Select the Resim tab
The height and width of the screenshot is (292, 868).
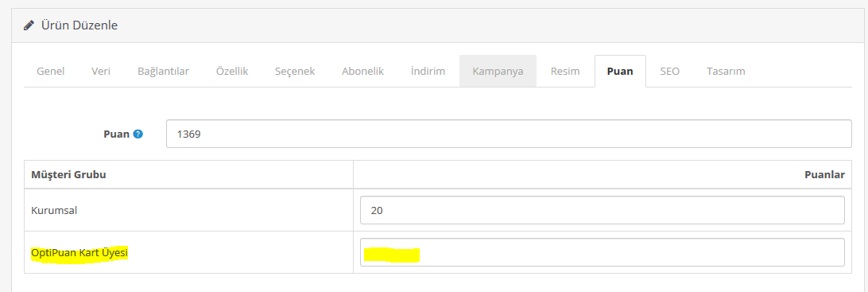pyautogui.click(x=565, y=72)
